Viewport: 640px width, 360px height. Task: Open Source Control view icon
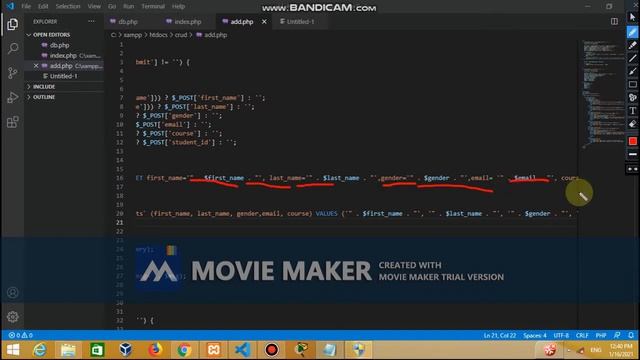[13, 73]
